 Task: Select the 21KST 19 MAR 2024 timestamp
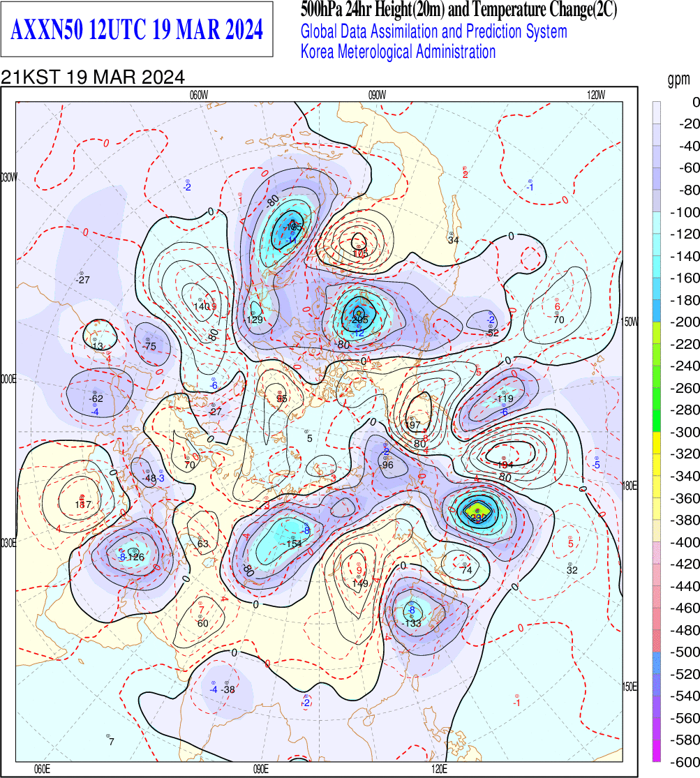93,77
